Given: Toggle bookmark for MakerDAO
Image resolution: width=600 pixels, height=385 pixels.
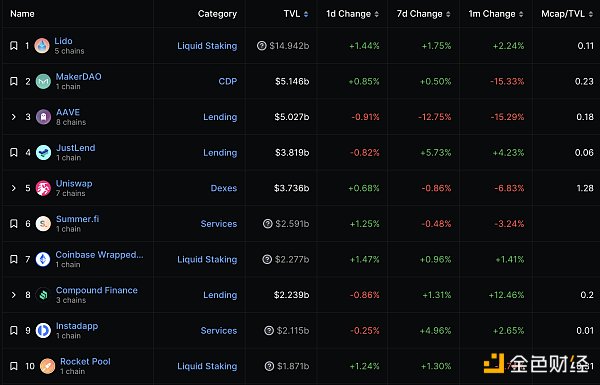Looking at the screenshot, I should coord(14,82).
